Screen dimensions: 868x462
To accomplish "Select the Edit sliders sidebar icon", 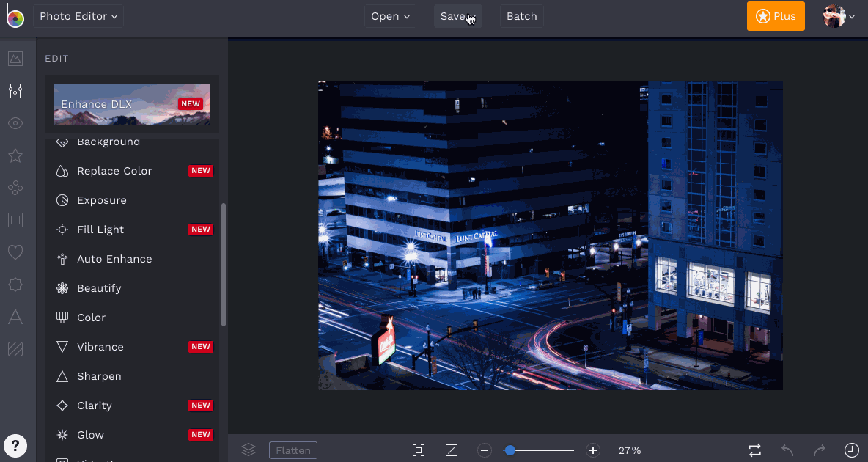I will [15, 91].
